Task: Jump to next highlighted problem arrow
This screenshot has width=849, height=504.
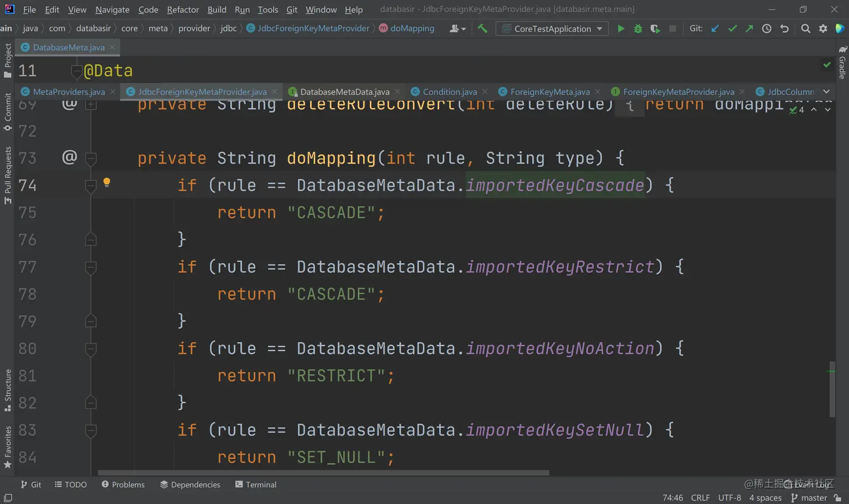Action: tap(828, 109)
